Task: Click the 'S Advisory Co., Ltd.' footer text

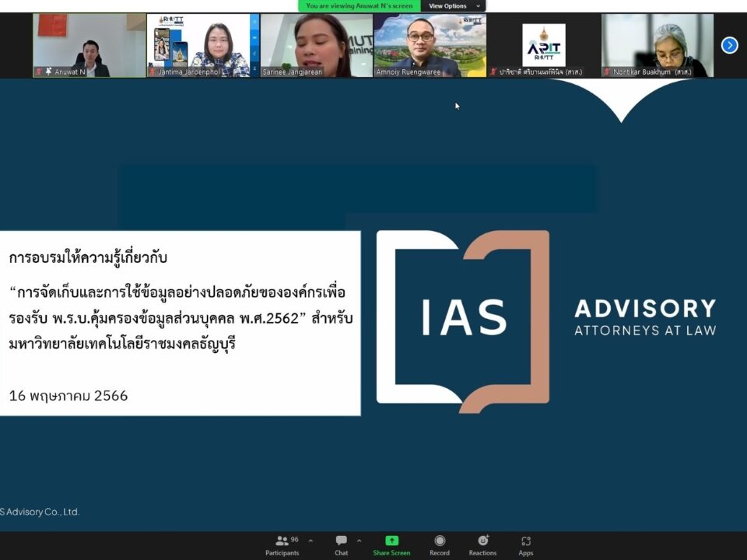Action: point(40,512)
